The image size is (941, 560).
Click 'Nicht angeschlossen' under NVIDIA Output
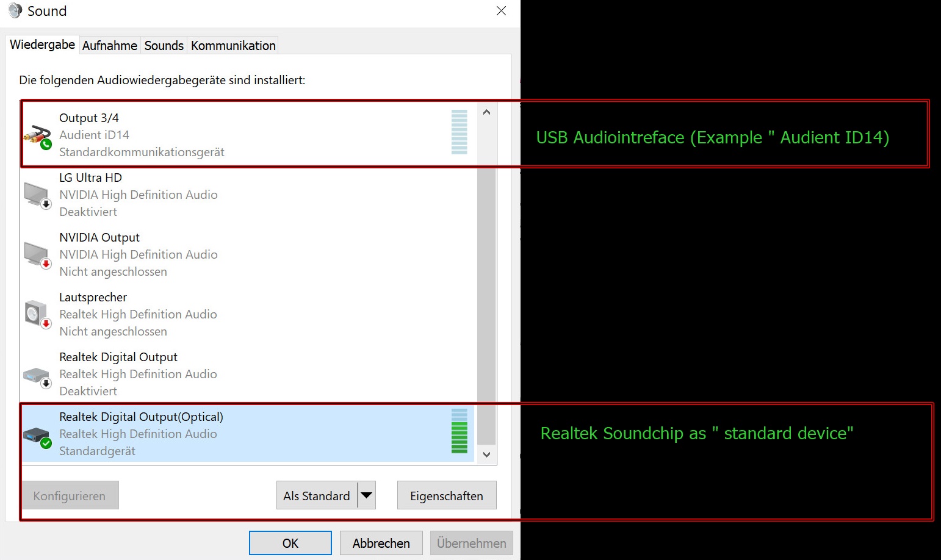point(113,271)
